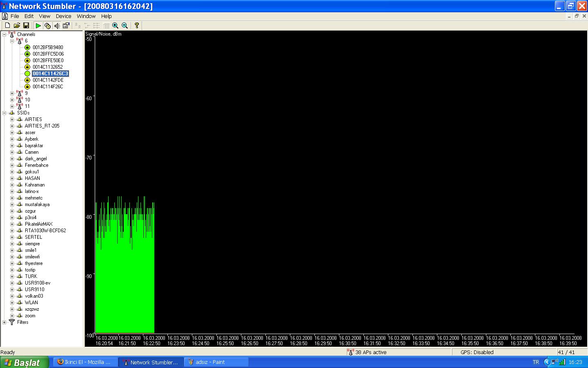
Task: Click the Zoom In magnifier icon
Action: pyautogui.click(x=116, y=25)
